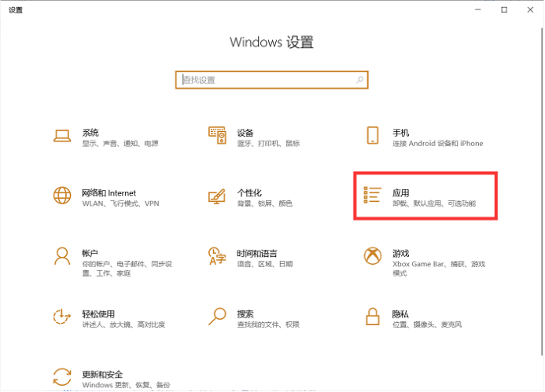
Task: Maximize the 设置 window
Action: coord(504,9)
